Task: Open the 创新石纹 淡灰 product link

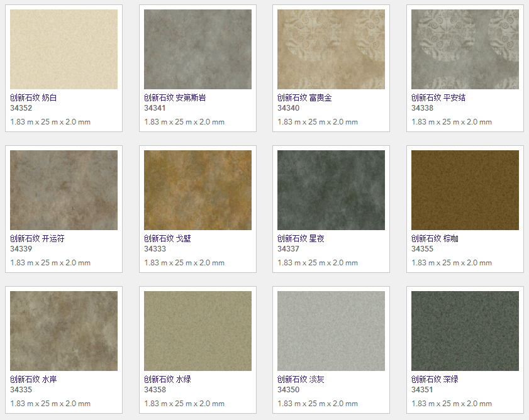Action: (x=301, y=380)
